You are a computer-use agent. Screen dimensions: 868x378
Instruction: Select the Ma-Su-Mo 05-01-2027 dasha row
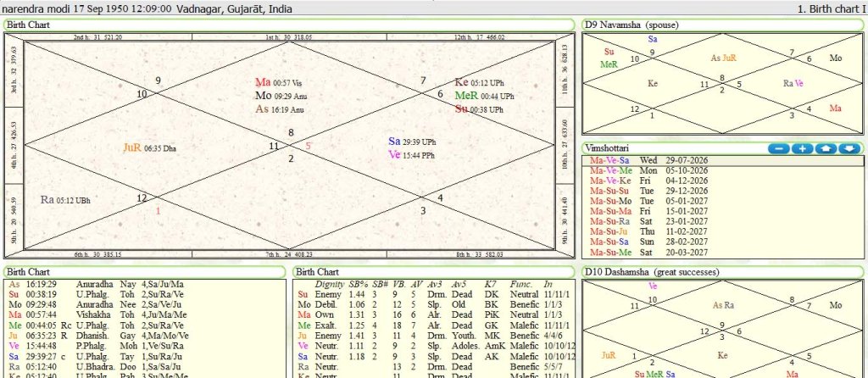tap(723, 201)
